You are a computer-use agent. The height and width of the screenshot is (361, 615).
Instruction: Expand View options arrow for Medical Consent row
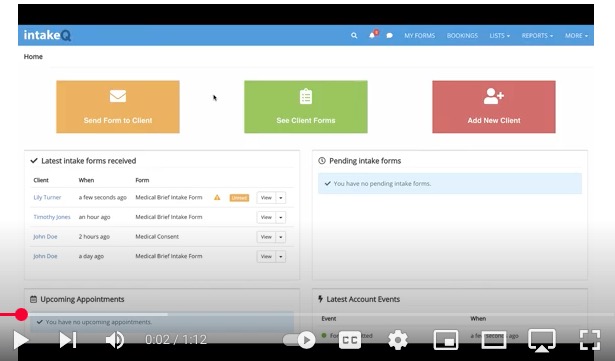280,237
